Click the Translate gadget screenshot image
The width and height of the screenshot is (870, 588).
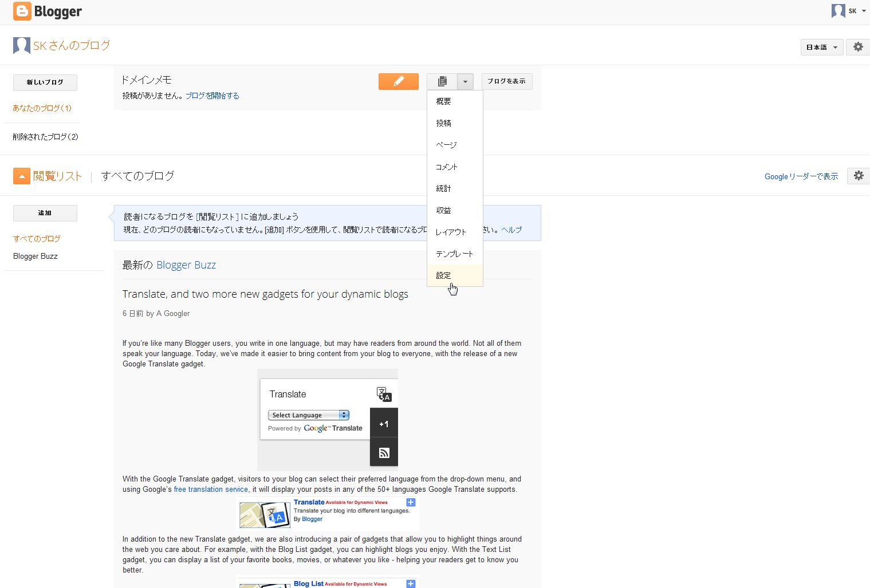tap(328, 420)
